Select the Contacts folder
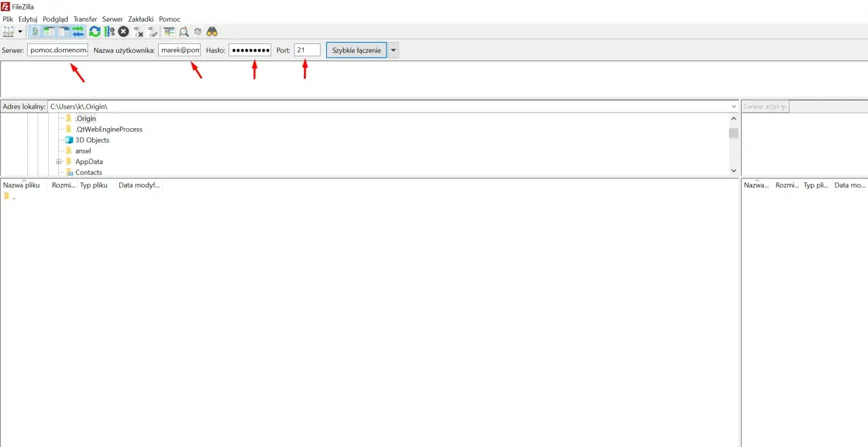Image resolution: width=868 pixels, height=447 pixels. tap(88, 172)
